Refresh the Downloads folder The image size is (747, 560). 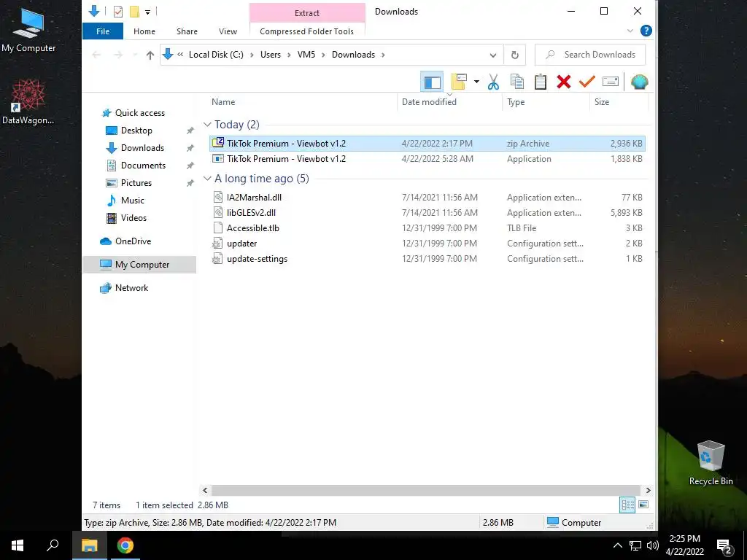coord(515,55)
